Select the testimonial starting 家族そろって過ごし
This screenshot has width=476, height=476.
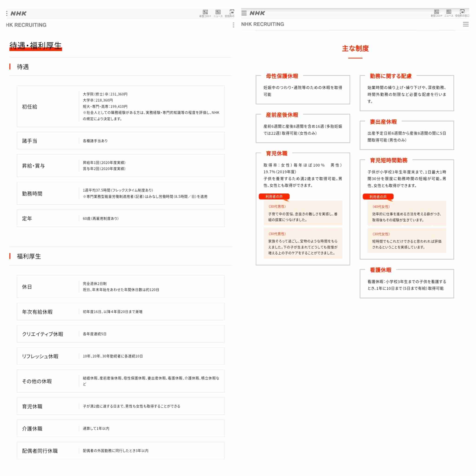pos(303,247)
